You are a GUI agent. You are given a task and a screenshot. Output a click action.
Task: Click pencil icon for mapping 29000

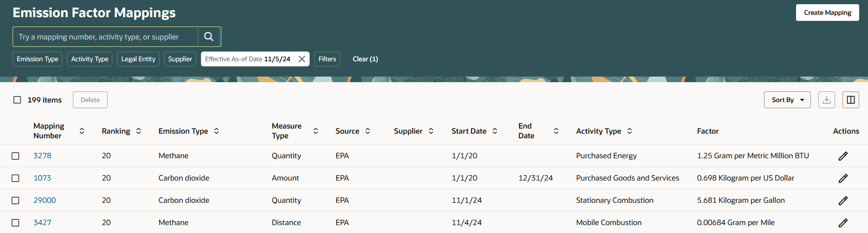tap(843, 201)
